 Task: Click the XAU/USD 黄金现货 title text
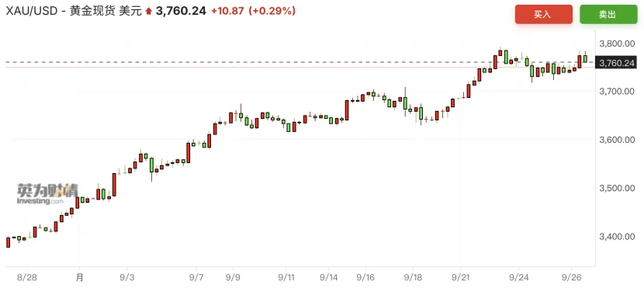click(74, 12)
